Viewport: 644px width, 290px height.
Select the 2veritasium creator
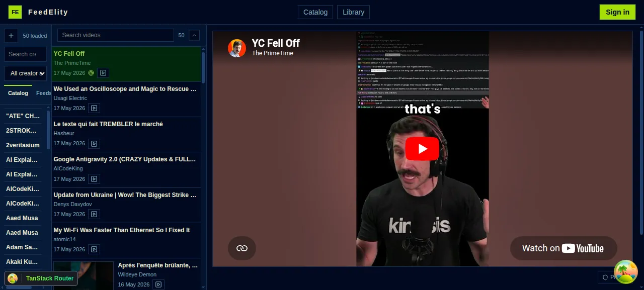tap(23, 145)
